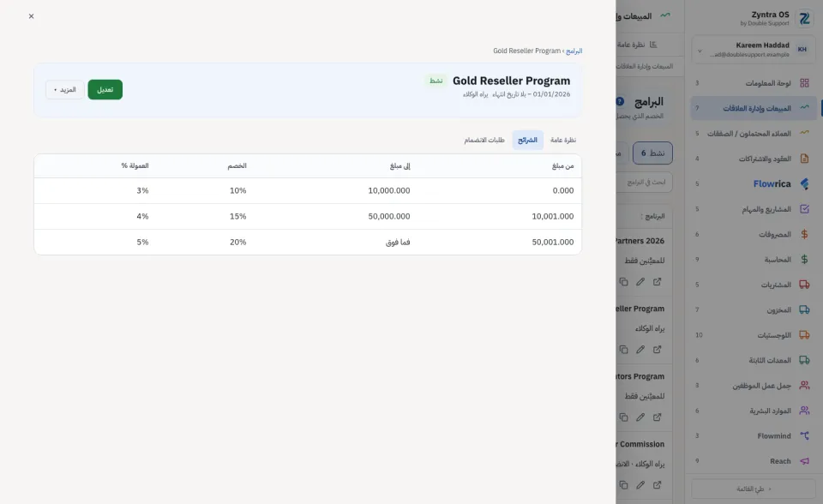Open the اللوجستيات logistics icon

[804, 335]
